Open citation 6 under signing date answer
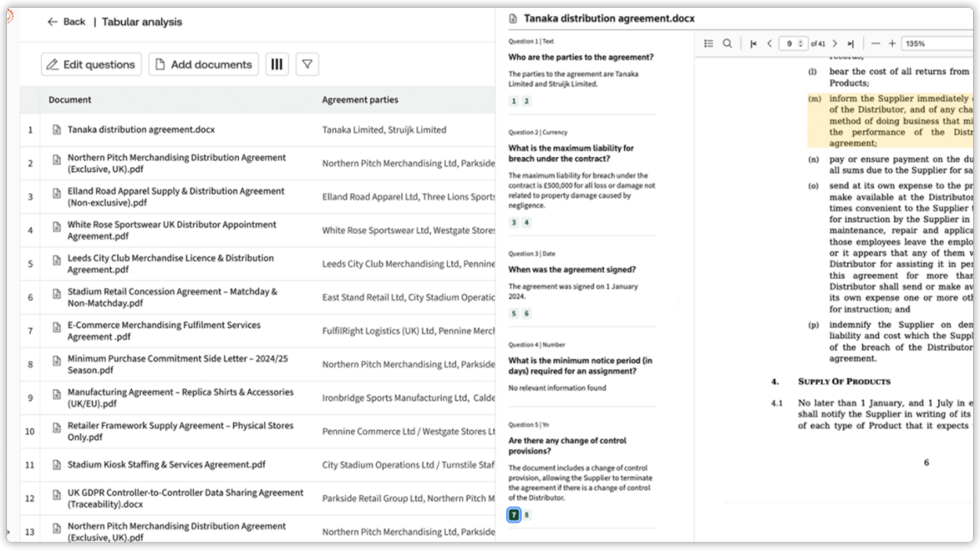Viewport: 980px width, 551px height. 527,314
